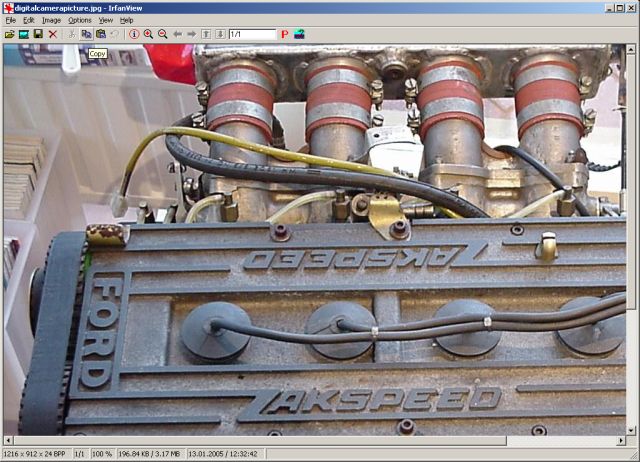Open the View menu
The height and width of the screenshot is (462, 640).
[106, 20]
